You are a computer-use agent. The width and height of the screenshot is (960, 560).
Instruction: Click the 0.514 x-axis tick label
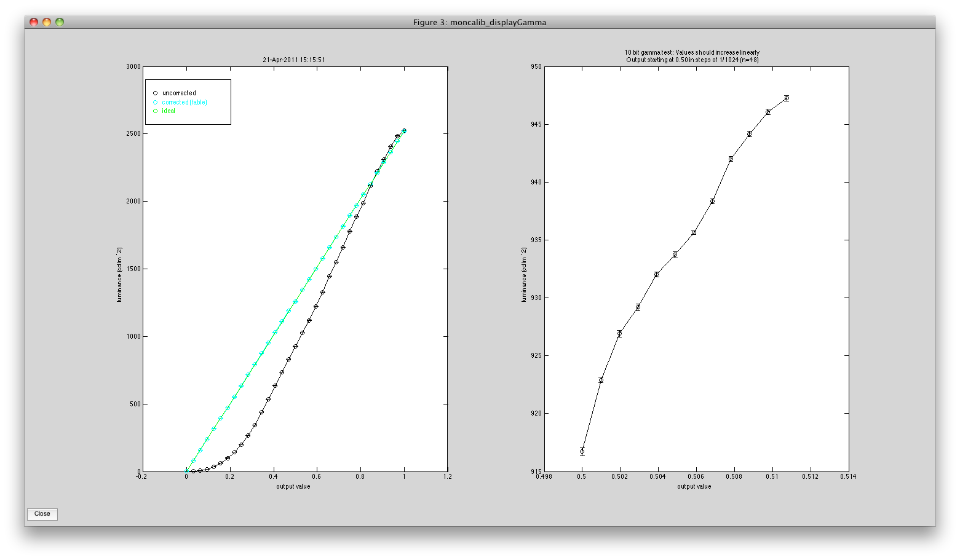point(848,476)
